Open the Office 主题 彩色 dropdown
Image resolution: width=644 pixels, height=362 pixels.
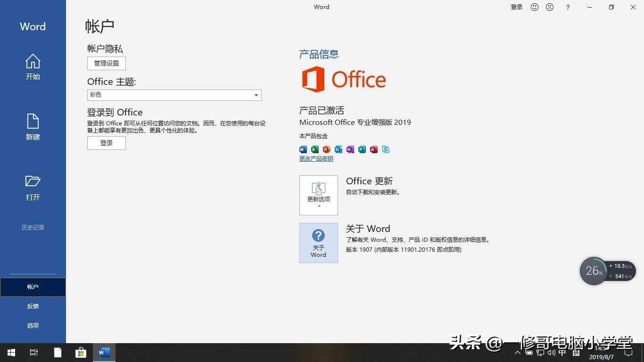[256, 95]
